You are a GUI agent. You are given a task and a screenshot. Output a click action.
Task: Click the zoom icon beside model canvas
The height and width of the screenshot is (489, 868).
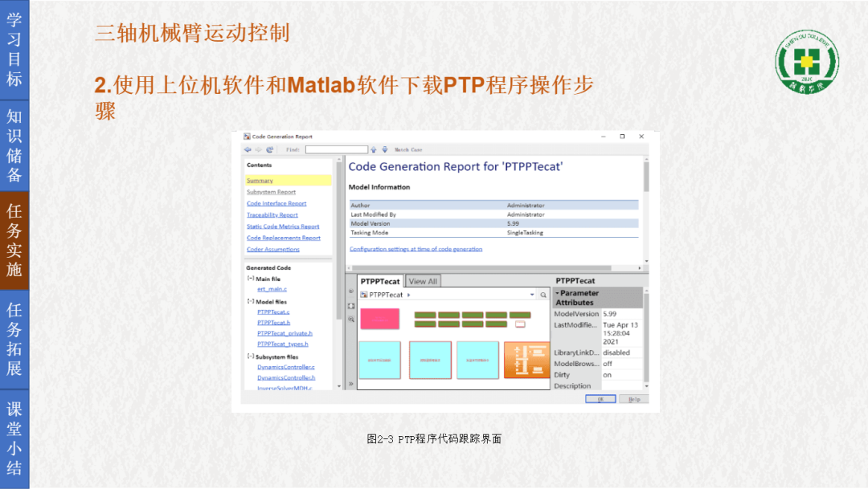351,320
